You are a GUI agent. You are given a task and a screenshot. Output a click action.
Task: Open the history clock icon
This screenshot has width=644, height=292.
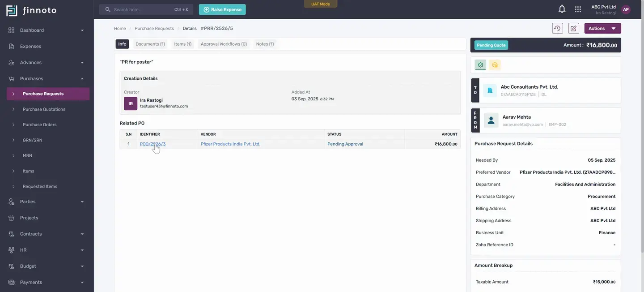pos(557,28)
